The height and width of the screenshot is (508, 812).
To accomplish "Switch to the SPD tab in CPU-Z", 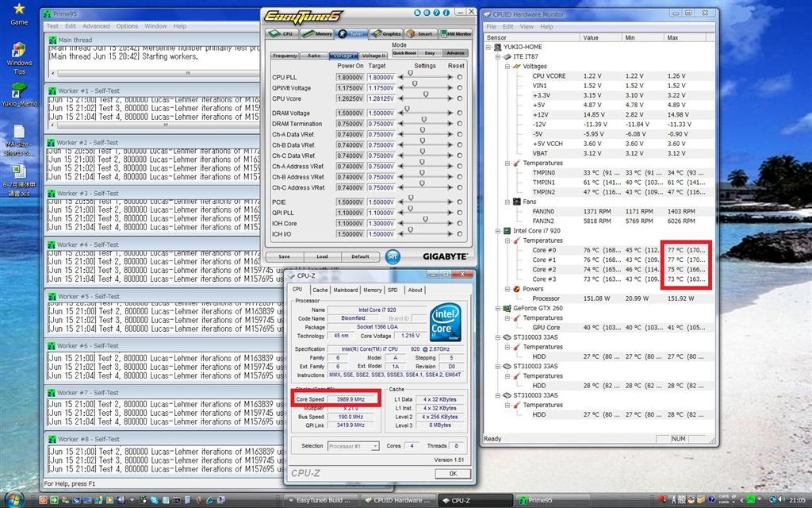I will (x=393, y=291).
